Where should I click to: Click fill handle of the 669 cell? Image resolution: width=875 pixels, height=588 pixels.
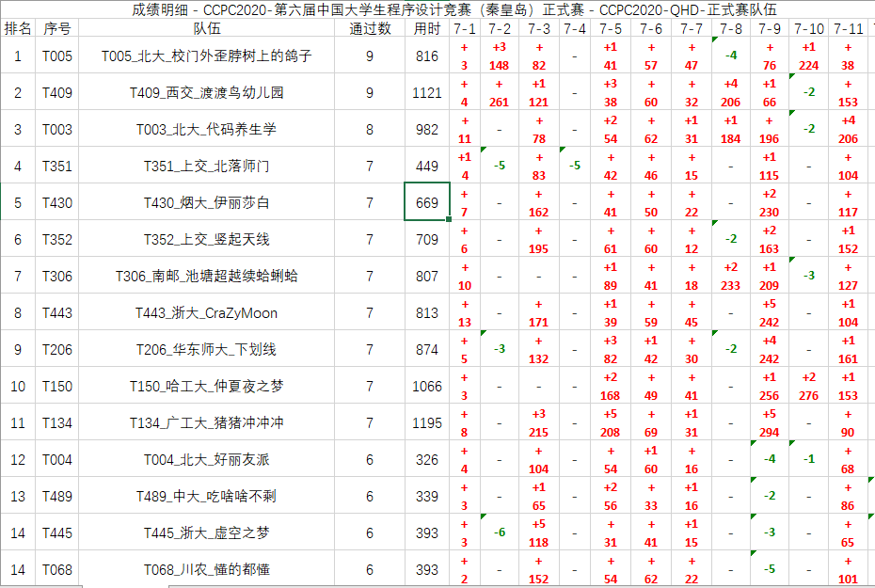(x=450, y=220)
